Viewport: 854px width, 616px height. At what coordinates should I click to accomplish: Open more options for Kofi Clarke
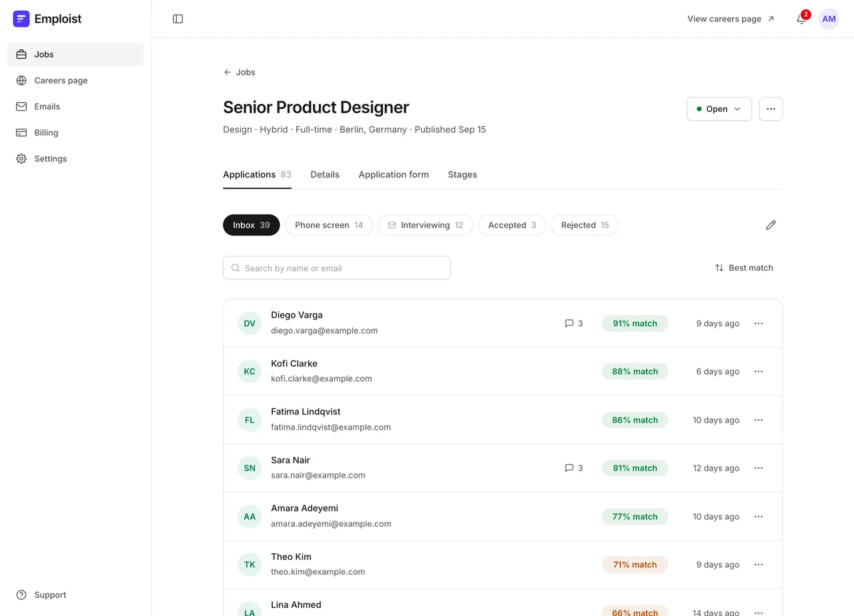[759, 371]
